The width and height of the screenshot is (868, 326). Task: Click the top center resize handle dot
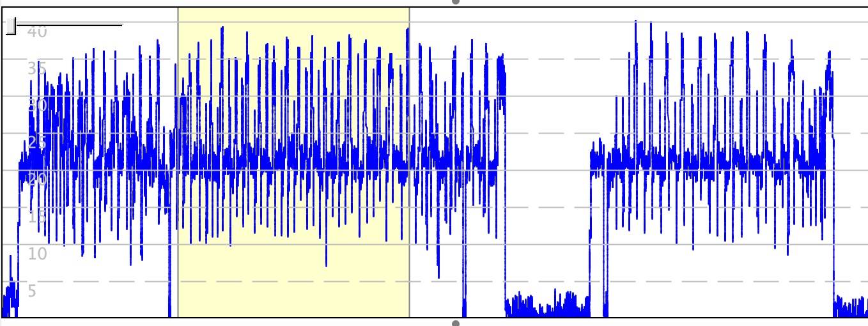[x=456, y=2]
